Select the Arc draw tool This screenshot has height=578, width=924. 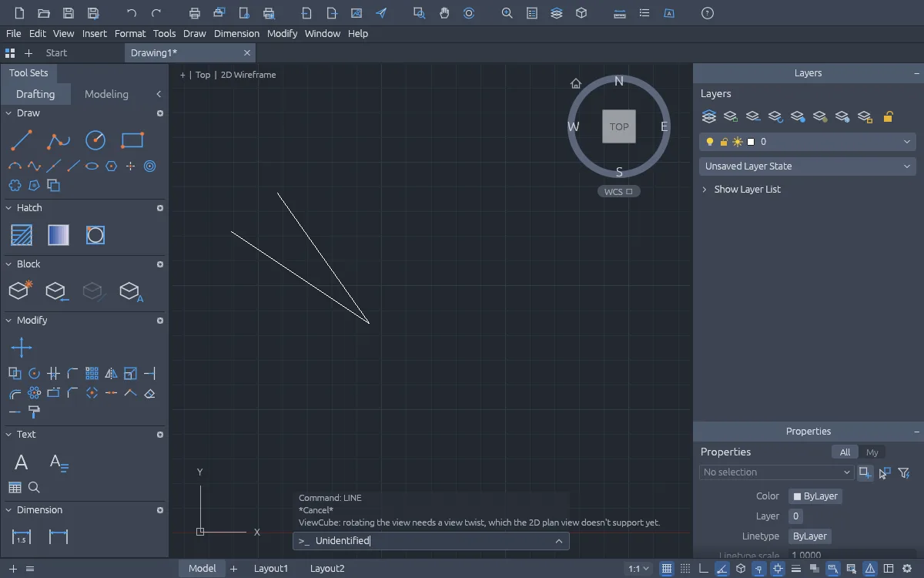pos(15,166)
